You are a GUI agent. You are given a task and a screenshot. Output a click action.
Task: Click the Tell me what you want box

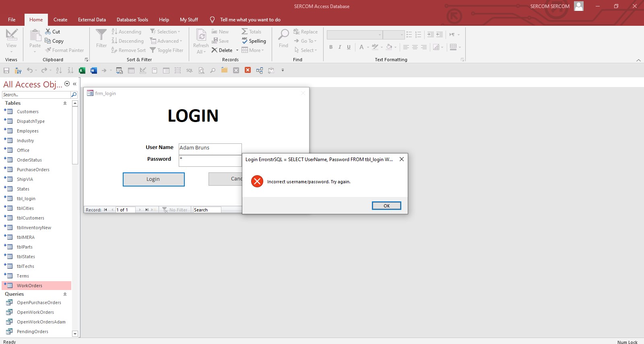[x=250, y=20]
